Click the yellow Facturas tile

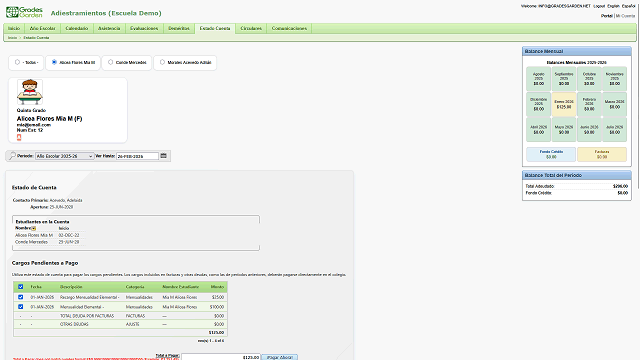(602, 154)
